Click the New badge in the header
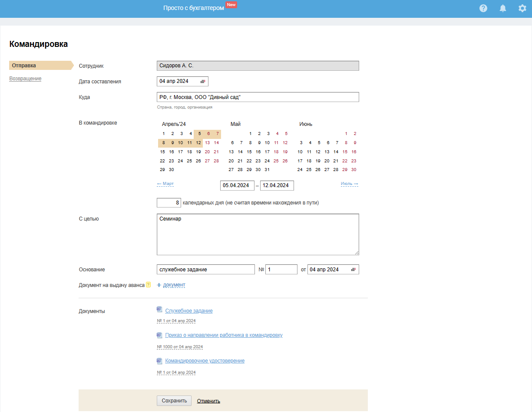This screenshot has height=412, width=532. pos(231,5)
